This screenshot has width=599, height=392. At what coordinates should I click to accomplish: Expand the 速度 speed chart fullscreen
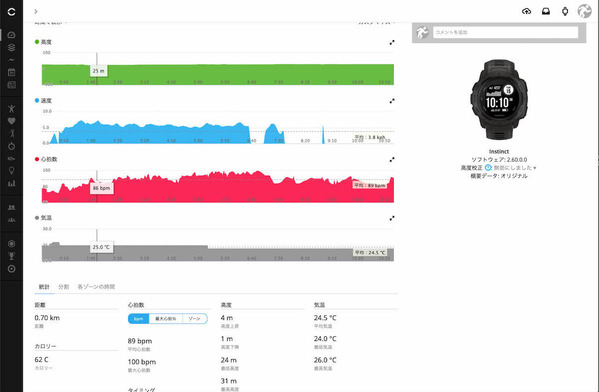tap(392, 101)
